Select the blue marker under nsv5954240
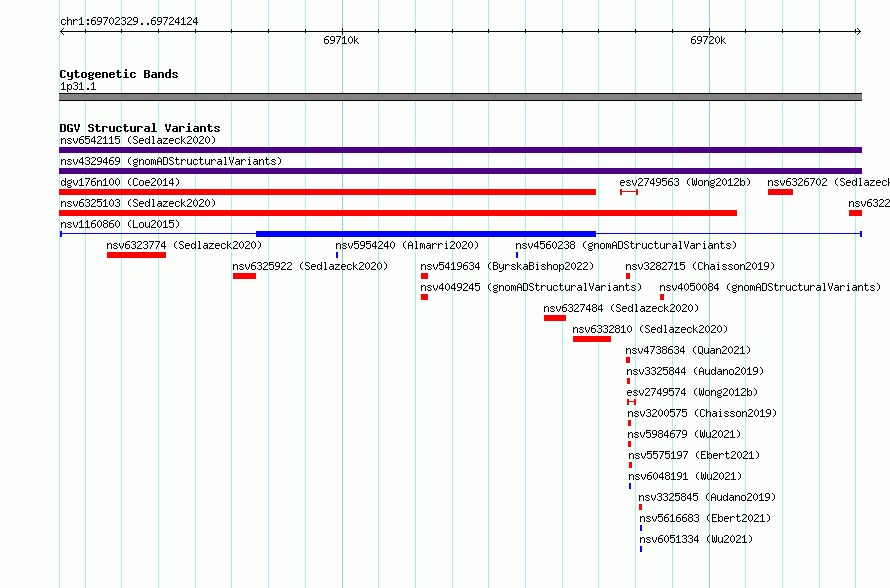Image resolution: width=890 pixels, height=588 pixels. click(x=337, y=255)
